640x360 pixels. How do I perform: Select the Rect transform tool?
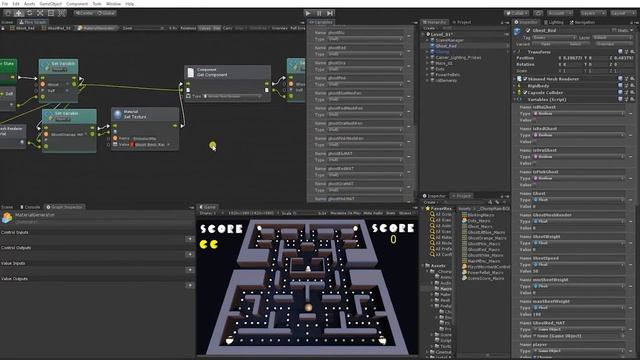click(x=51, y=13)
